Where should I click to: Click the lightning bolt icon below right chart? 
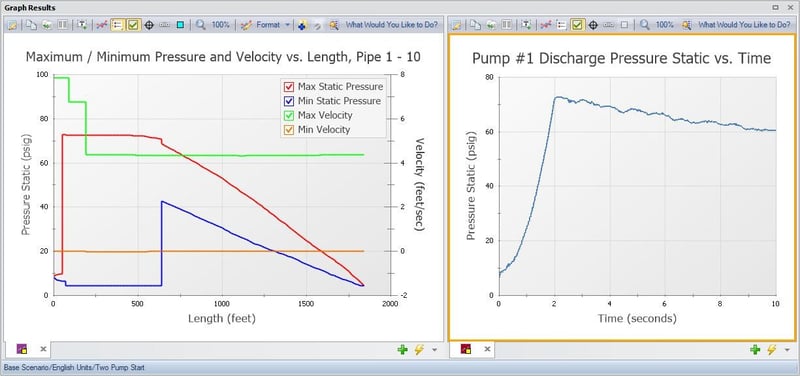771,349
